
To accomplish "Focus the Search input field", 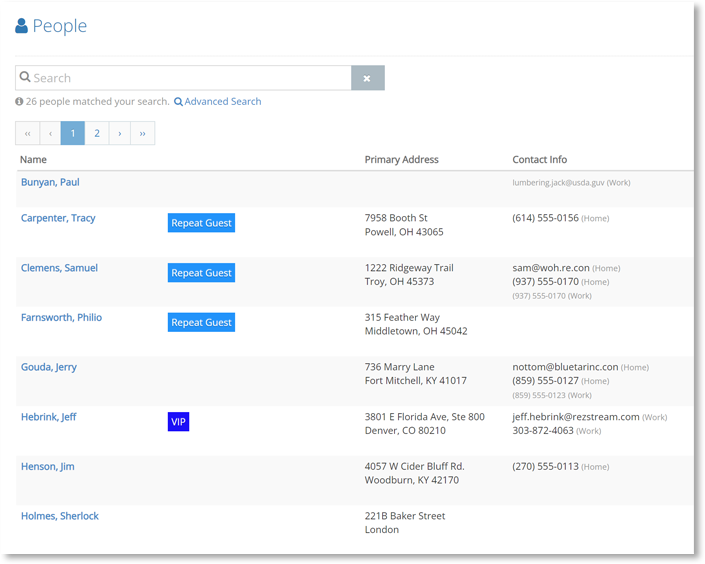I will 183,78.
